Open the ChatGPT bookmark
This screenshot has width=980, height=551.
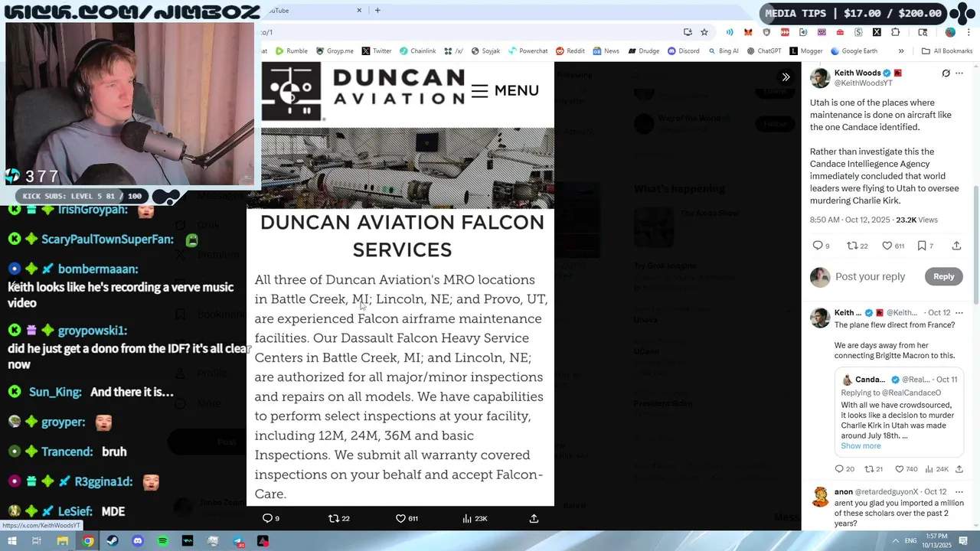pos(763,51)
